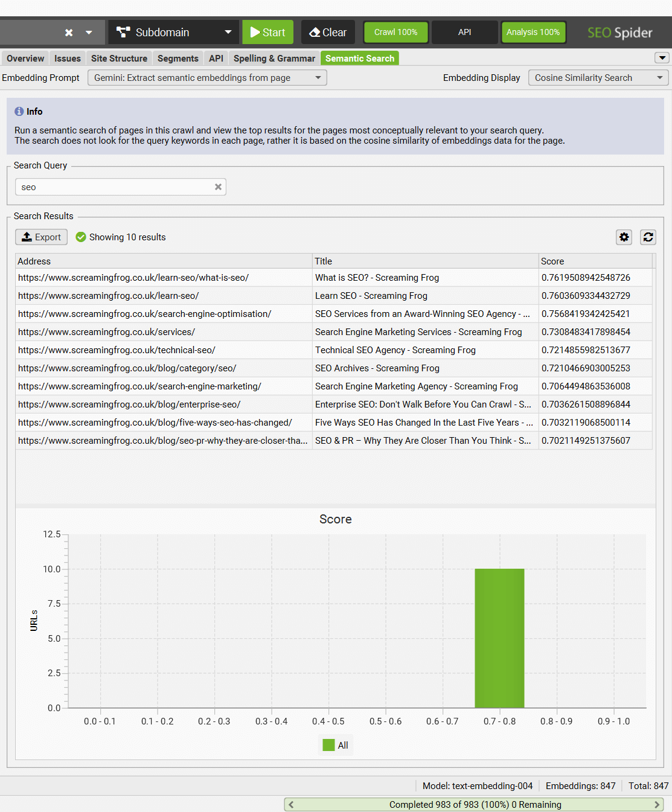This screenshot has width=672, height=812.
Task: Clear the search query with the X icon
Action: 218,187
